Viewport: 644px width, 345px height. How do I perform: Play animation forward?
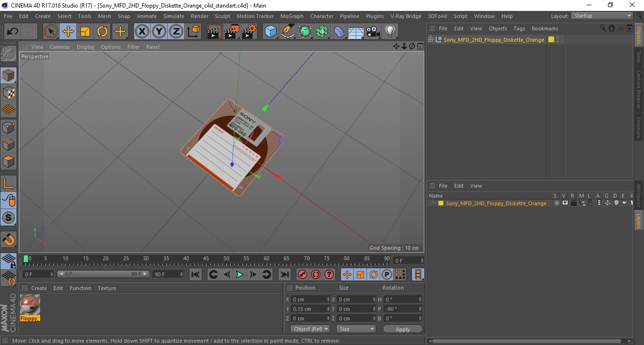click(240, 274)
